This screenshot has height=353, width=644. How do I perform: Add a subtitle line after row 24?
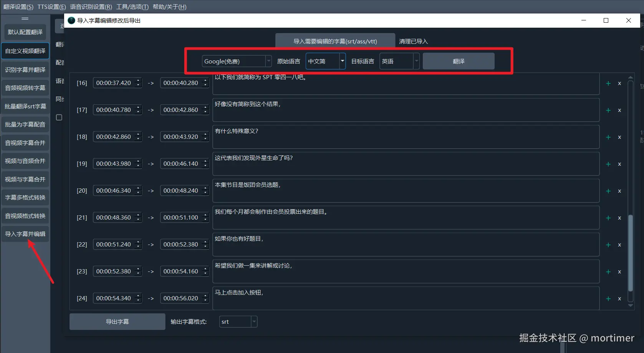point(608,299)
